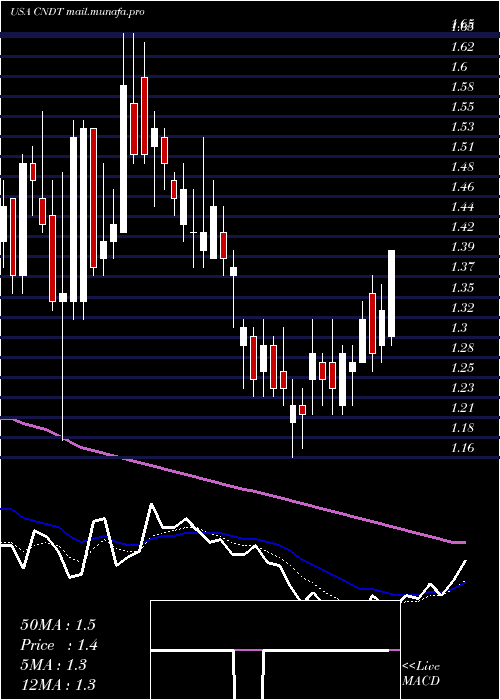This screenshot has width=500, height=700.
Task: Click the 'Price : 1.4' indicator text
Action: 59,645
